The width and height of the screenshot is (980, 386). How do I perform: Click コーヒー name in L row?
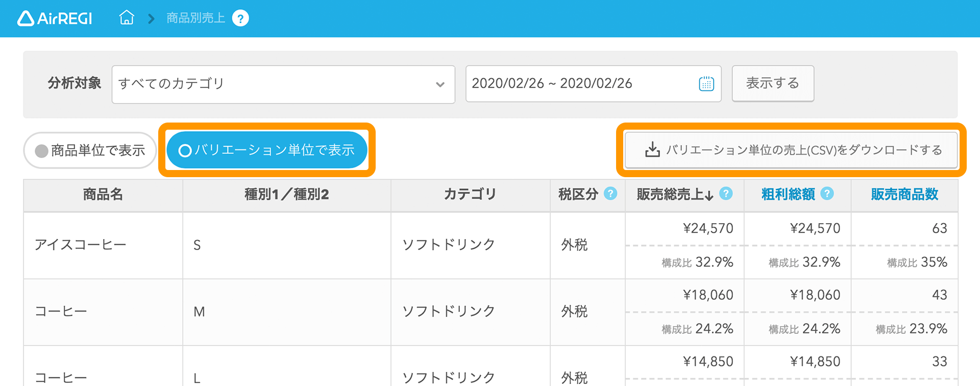[x=61, y=378]
